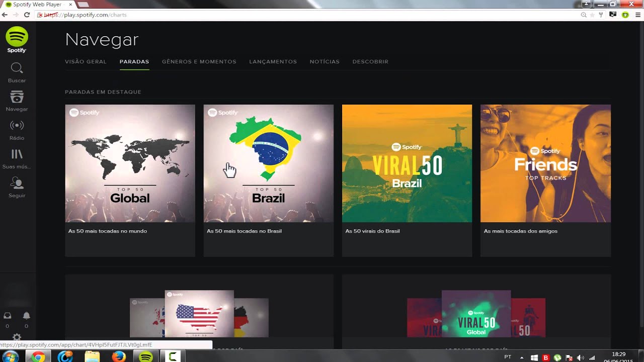Open the settings gear in the sidebar
The width and height of the screenshot is (644, 362).
(x=17, y=337)
